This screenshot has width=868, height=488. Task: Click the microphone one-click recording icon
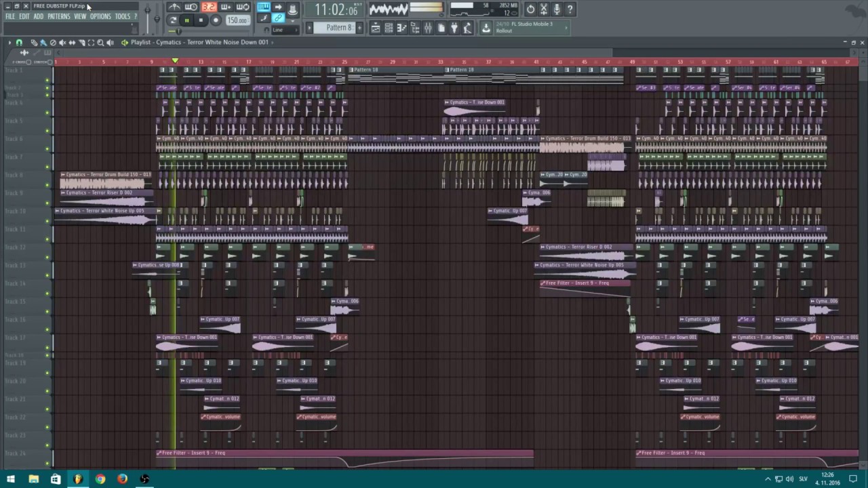557,9
